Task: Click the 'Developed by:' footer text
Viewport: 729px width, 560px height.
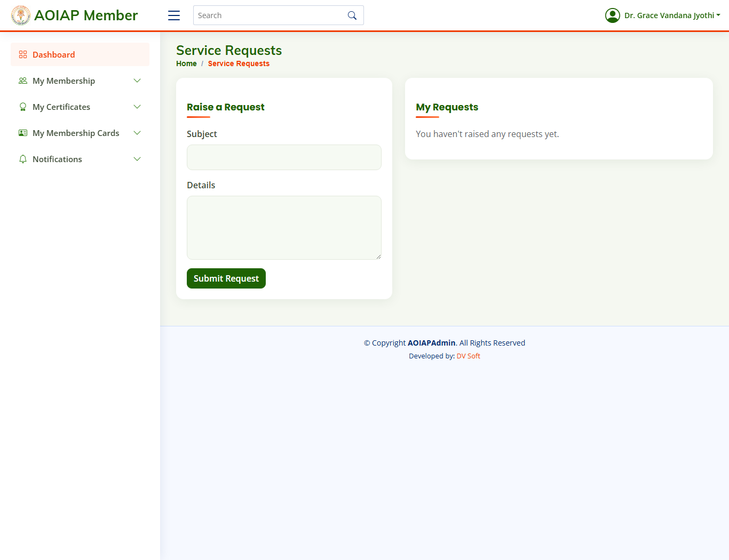Action: (x=432, y=356)
